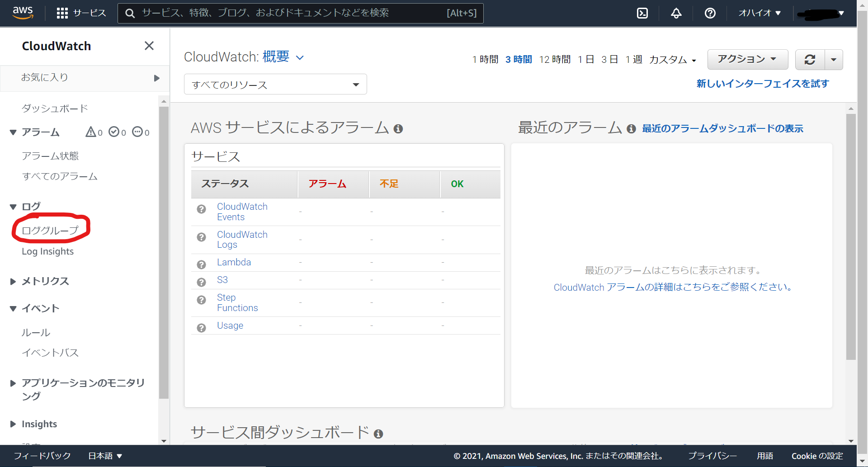Open Log Insights in the sidebar
The height and width of the screenshot is (467, 868).
coord(47,251)
